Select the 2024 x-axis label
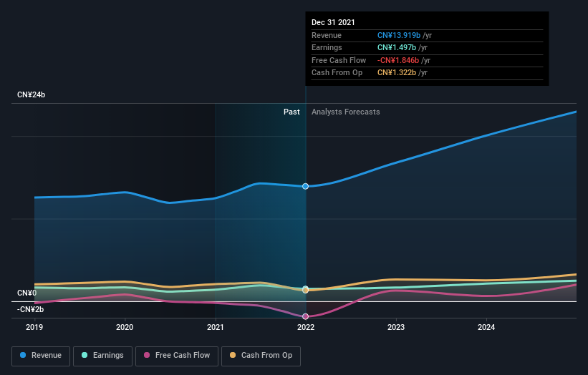Screen dimensions: 588x375 (x=486, y=327)
